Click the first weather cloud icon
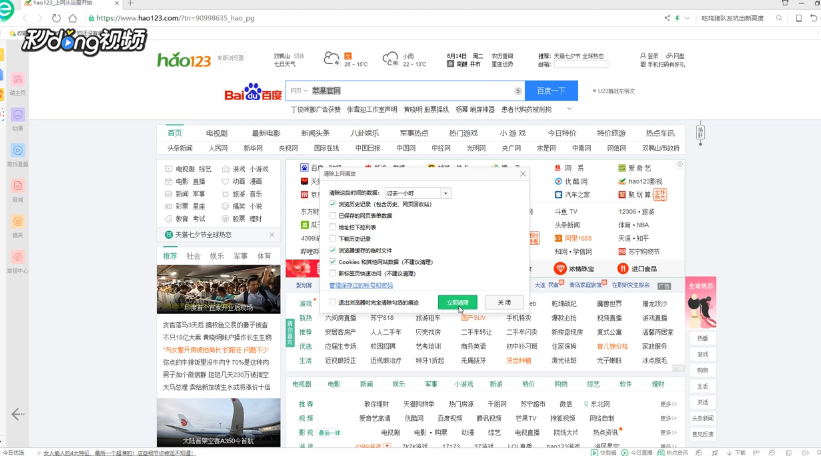This screenshot has height=456, width=821. pyautogui.click(x=331, y=58)
